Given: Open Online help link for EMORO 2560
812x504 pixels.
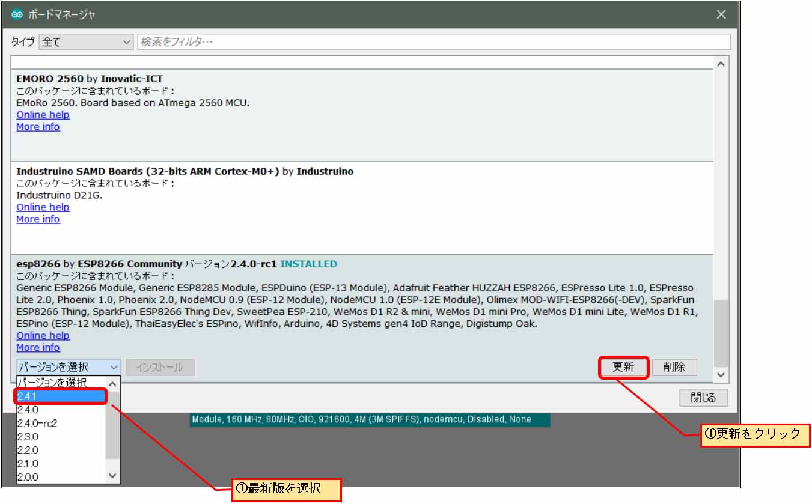Looking at the screenshot, I should (x=43, y=115).
